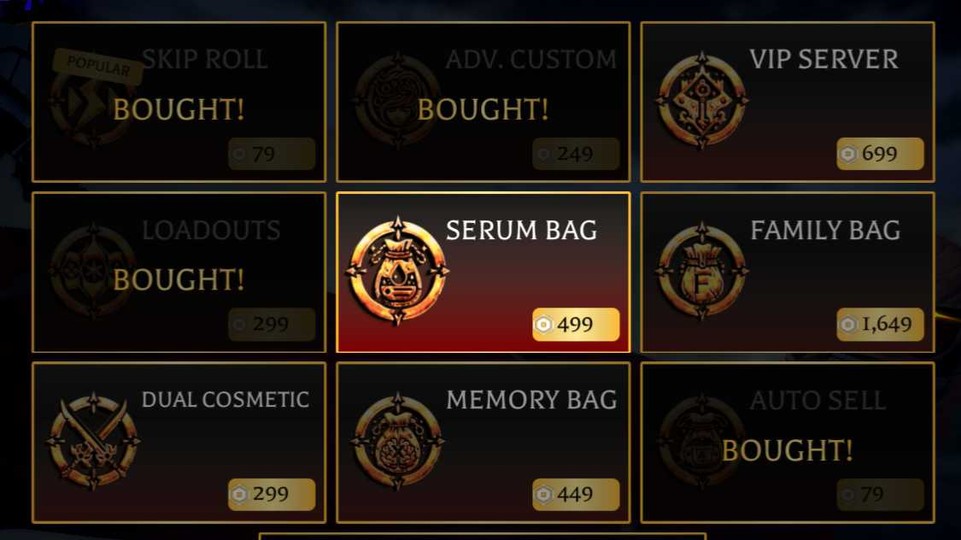
Task: Buy Family Bag for 1,649 Robux
Action: [879, 324]
